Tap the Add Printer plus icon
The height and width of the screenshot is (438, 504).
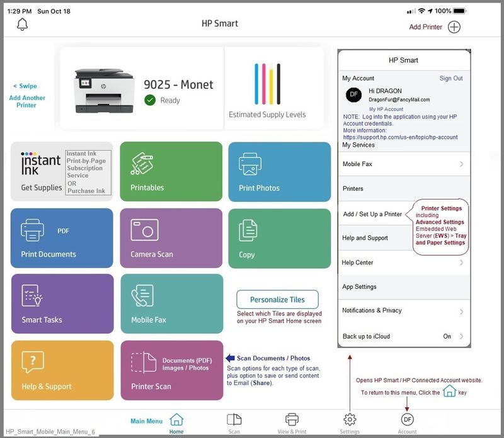[454, 27]
